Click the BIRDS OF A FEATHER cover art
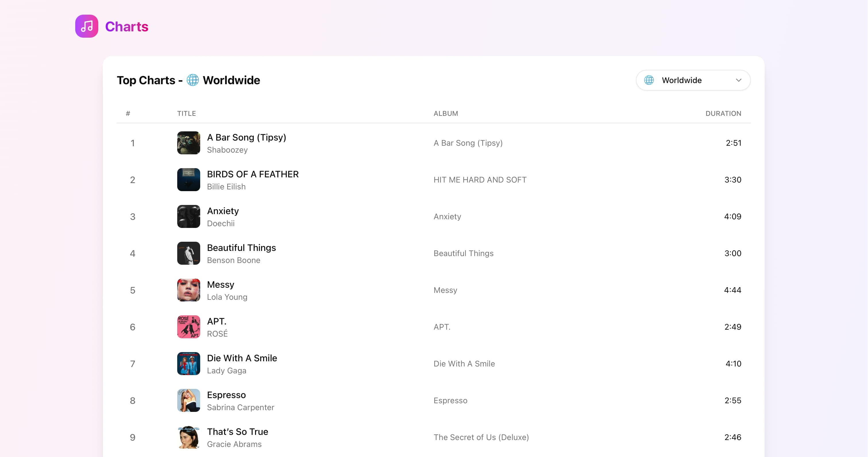This screenshot has height=457, width=868. [x=188, y=180]
